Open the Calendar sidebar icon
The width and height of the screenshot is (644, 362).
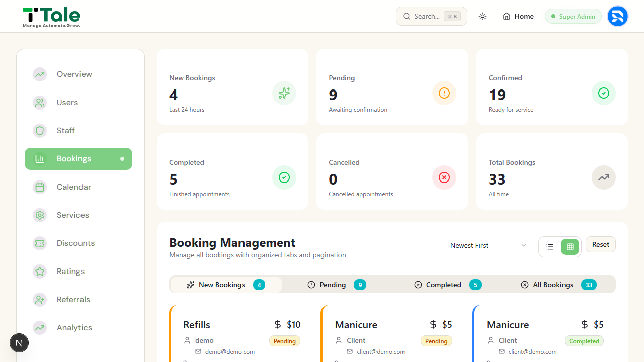(x=40, y=187)
